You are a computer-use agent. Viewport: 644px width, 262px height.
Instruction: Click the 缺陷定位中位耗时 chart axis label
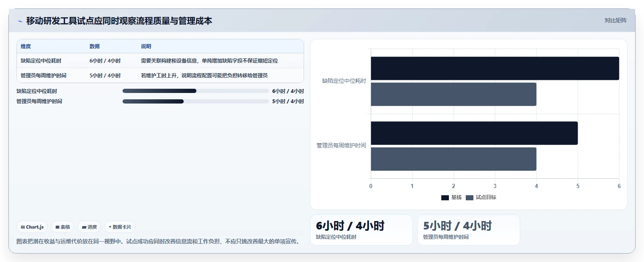click(x=344, y=81)
